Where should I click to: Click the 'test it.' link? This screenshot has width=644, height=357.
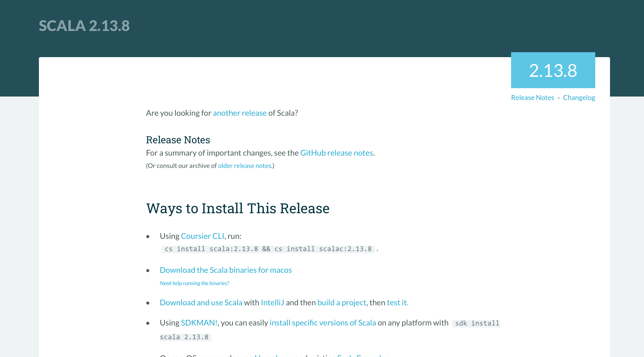[x=398, y=303]
